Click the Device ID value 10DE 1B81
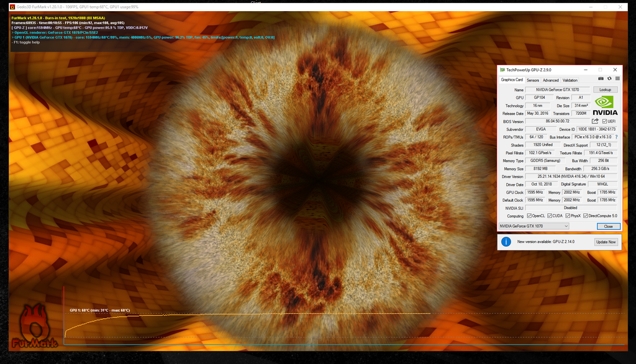This screenshot has width=636, height=364. click(x=597, y=129)
